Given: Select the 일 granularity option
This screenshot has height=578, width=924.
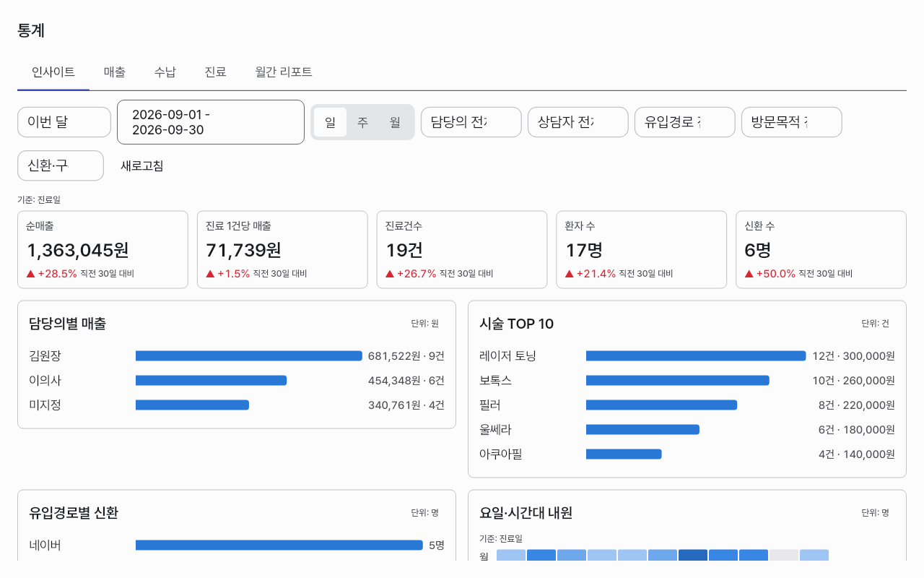Looking at the screenshot, I should tap(330, 122).
